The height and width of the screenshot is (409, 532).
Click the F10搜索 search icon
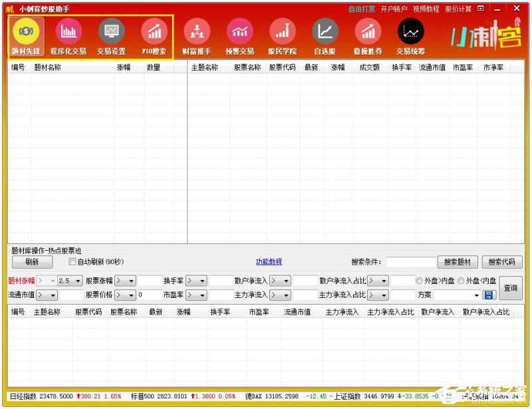(154, 33)
